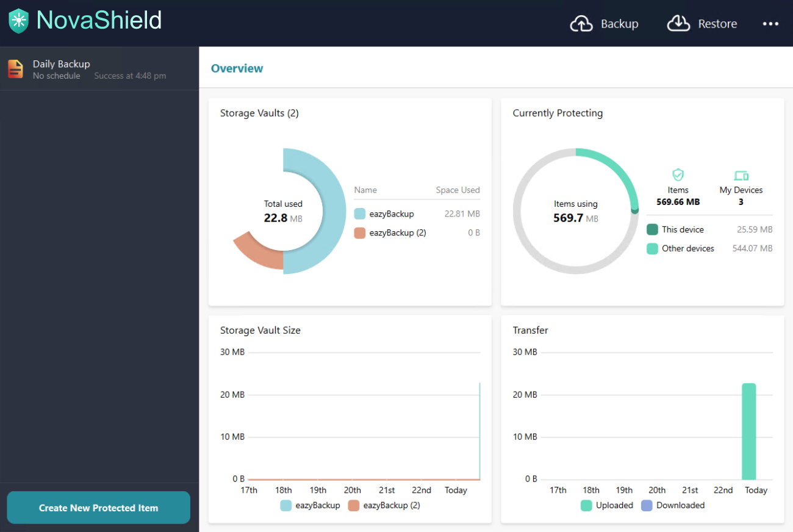
Task: Click the 'Transfer' card title
Action: coord(530,330)
